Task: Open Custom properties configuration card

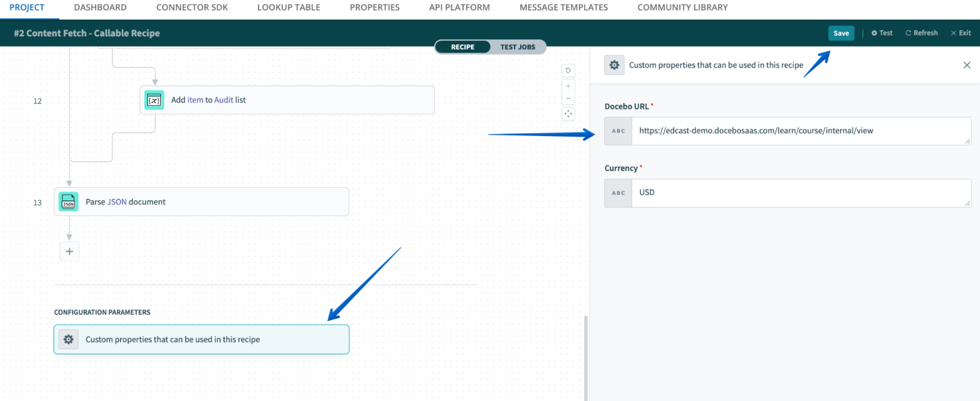Action: (x=201, y=339)
